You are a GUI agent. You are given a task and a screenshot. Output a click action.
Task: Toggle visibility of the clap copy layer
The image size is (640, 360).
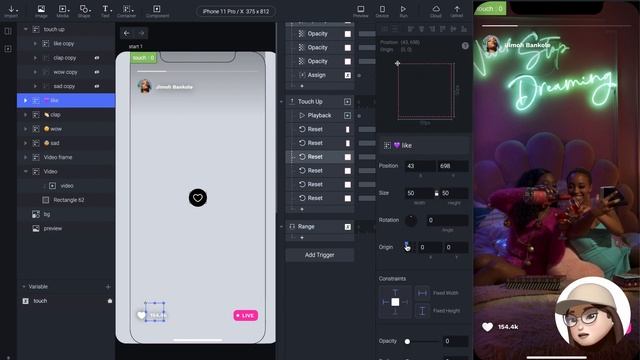tap(97, 58)
